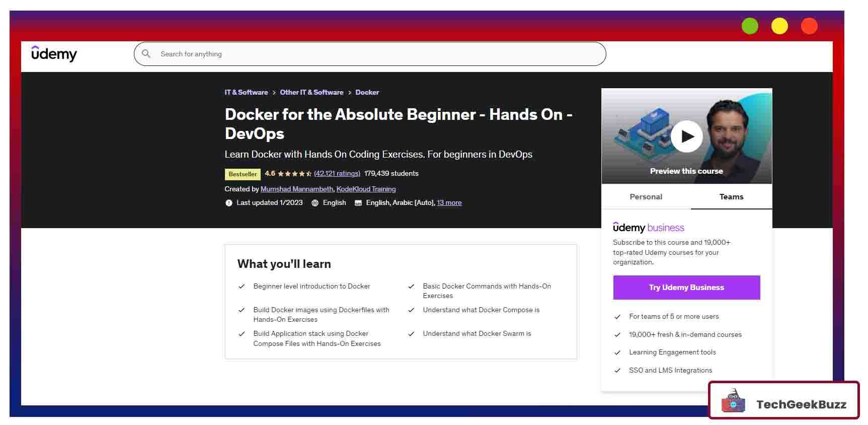This screenshot has height=425, width=868.
Task: Open Mumshad Mannambeth instructor profile
Action: point(296,189)
